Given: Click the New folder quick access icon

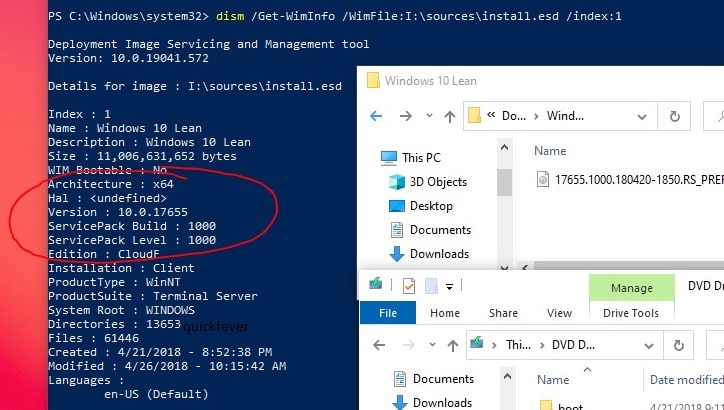Looking at the screenshot, I should pyautogui.click(x=431, y=286).
